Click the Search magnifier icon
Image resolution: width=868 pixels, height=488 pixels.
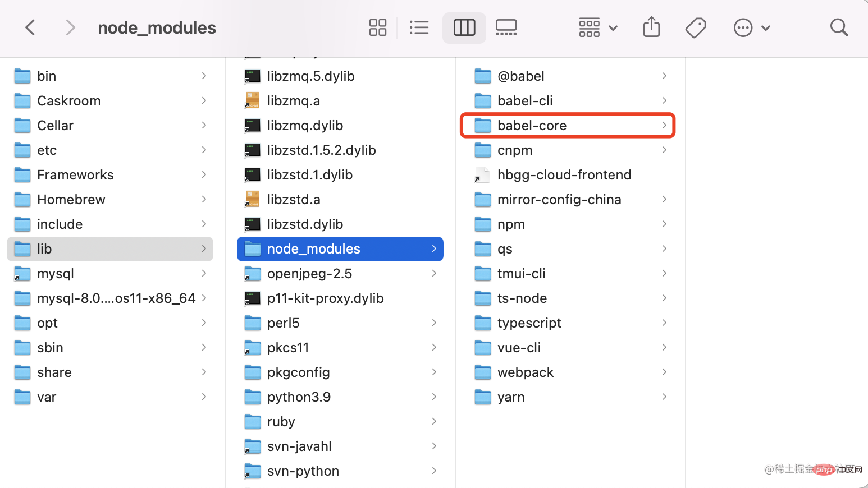click(x=839, y=27)
